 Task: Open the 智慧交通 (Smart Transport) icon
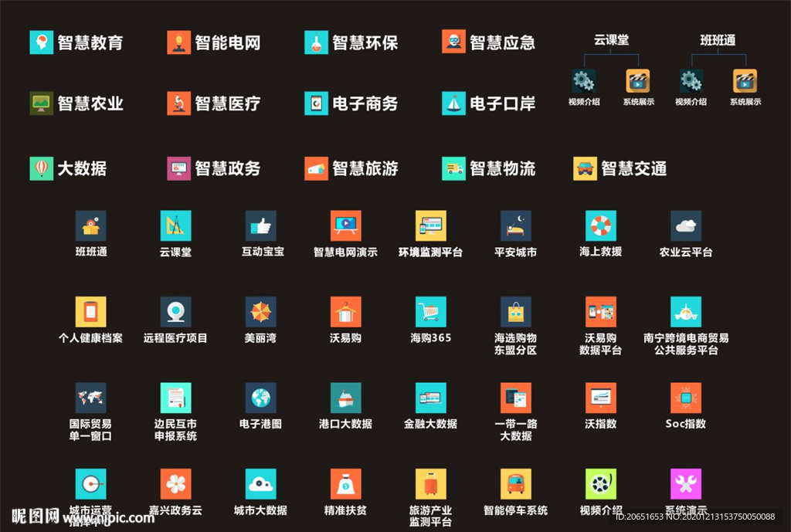click(584, 168)
